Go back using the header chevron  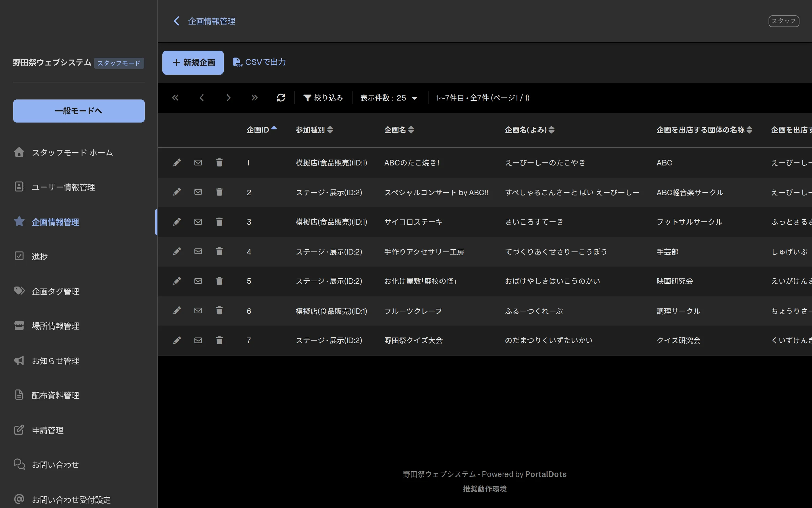(176, 21)
